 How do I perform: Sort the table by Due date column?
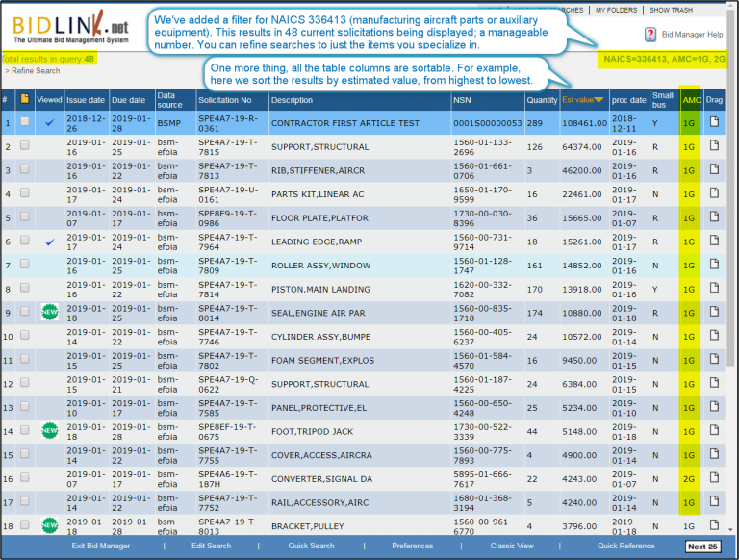coord(126,99)
